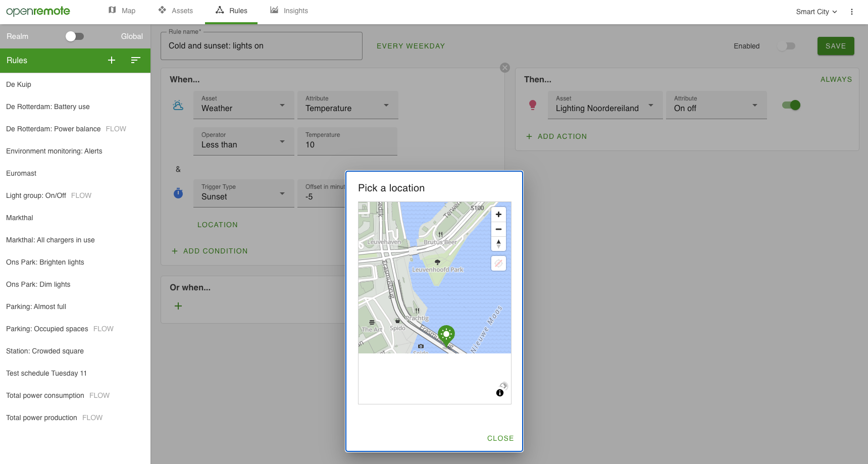Viewport: 868px width, 464px height.
Task: Open the Less than operator dropdown
Action: click(243, 141)
